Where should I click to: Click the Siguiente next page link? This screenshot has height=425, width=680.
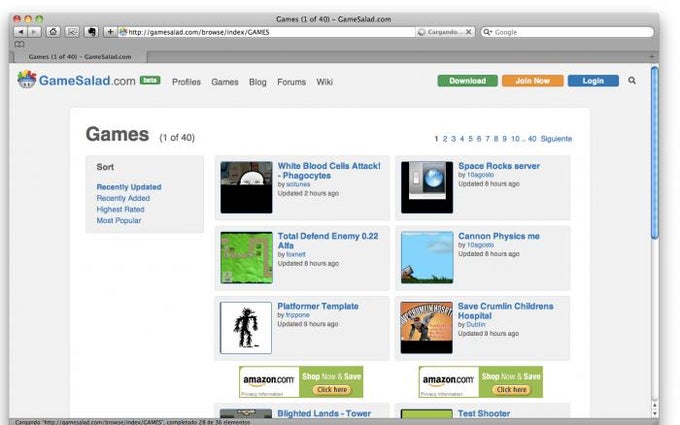tap(556, 139)
